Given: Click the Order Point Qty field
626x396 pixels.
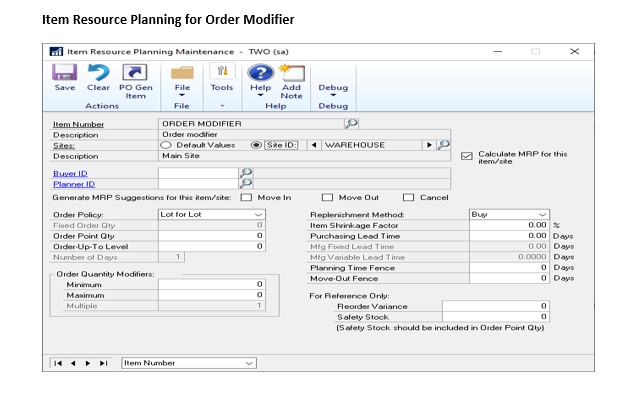Looking at the screenshot, I should pos(212,236).
